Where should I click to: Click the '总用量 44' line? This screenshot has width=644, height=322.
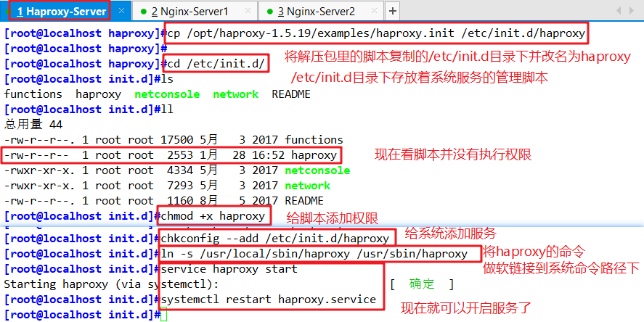(x=33, y=125)
